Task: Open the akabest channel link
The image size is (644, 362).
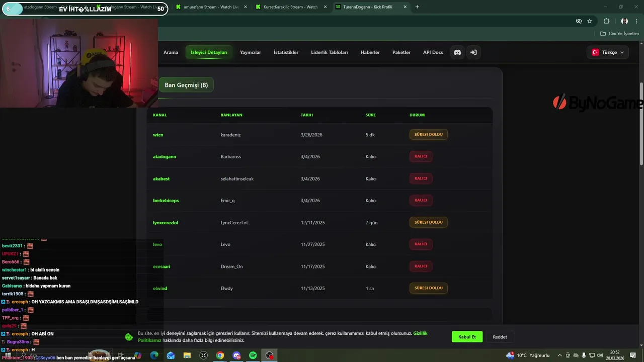Action: pos(162,178)
